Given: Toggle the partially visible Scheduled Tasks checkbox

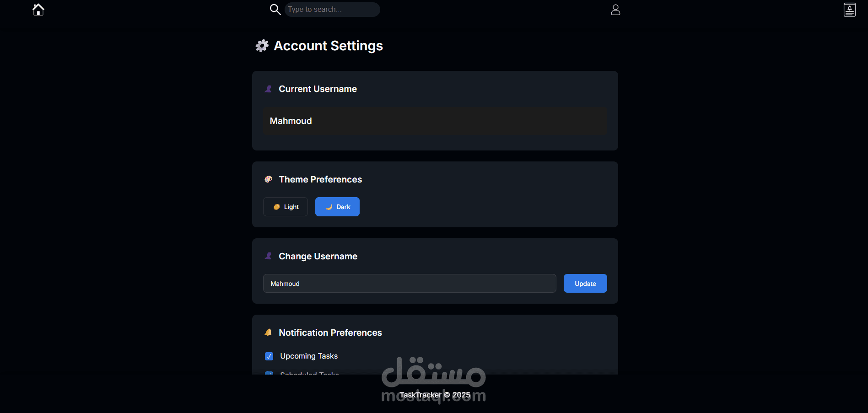Looking at the screenshot, I should point(269,373).
